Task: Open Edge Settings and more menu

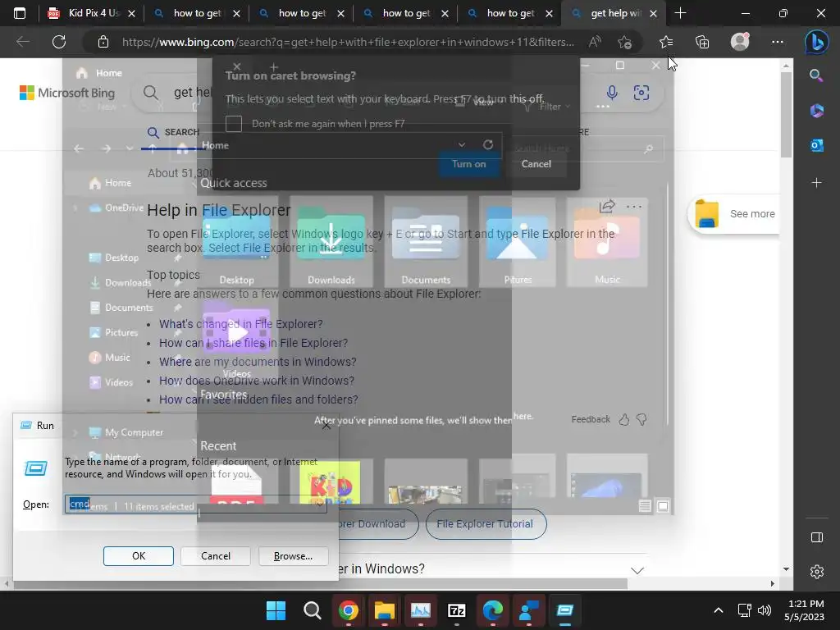Action: [778, 42]
